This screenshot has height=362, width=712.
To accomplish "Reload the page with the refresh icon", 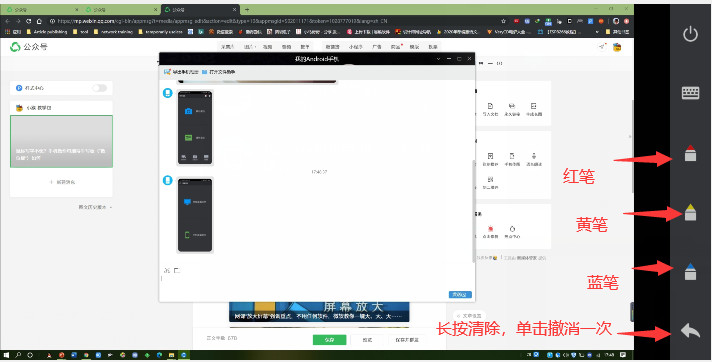I will (x=29, y=21).
